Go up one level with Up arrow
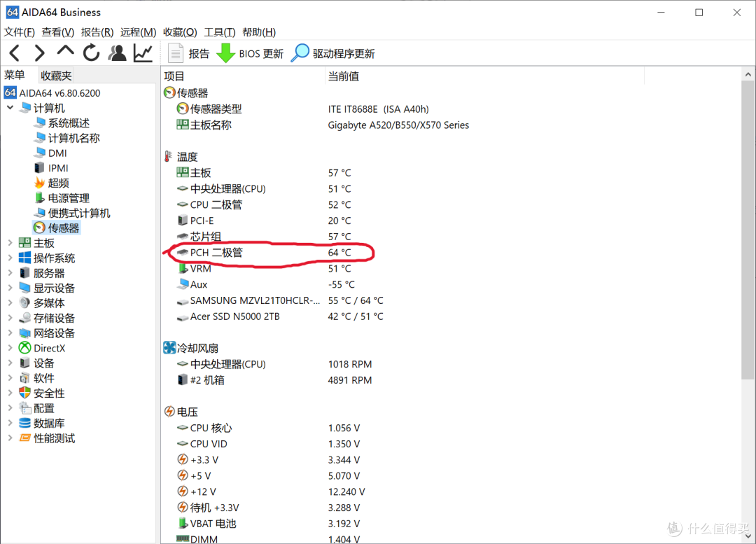Screen dimensions: 756x544 coord(66,51)
